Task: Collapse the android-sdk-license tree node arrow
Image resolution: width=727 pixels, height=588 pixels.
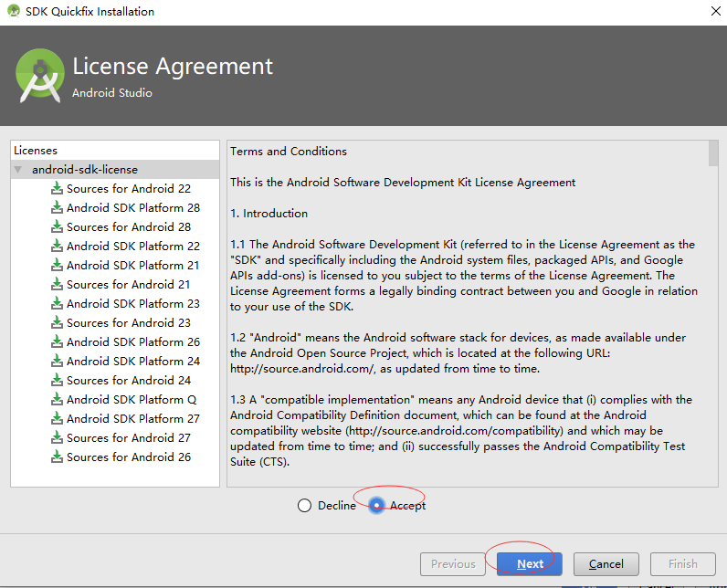Action: (18, 170)
